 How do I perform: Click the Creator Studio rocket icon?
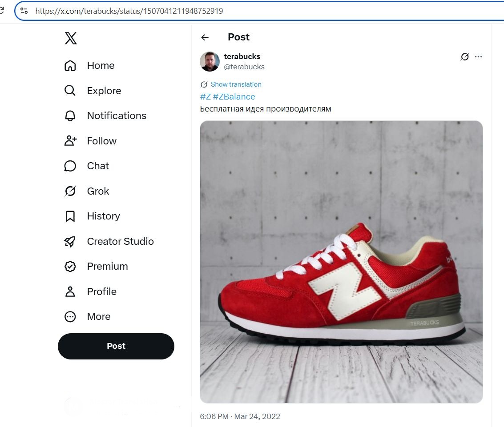tap(70, 241)
